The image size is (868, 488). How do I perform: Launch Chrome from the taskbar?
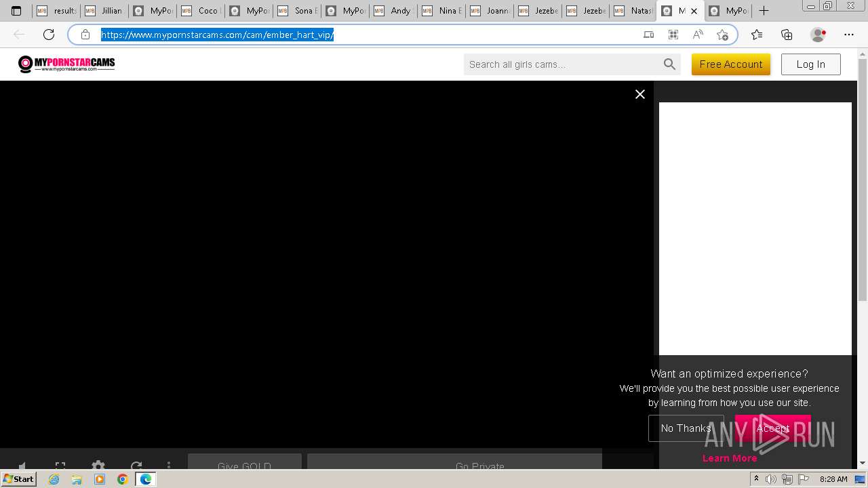coord(122,479)
